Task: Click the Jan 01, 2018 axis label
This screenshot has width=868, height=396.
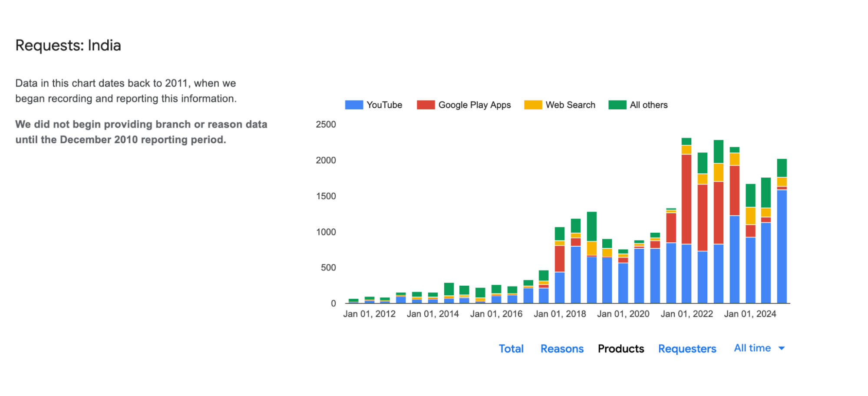Action: (560, 314)
